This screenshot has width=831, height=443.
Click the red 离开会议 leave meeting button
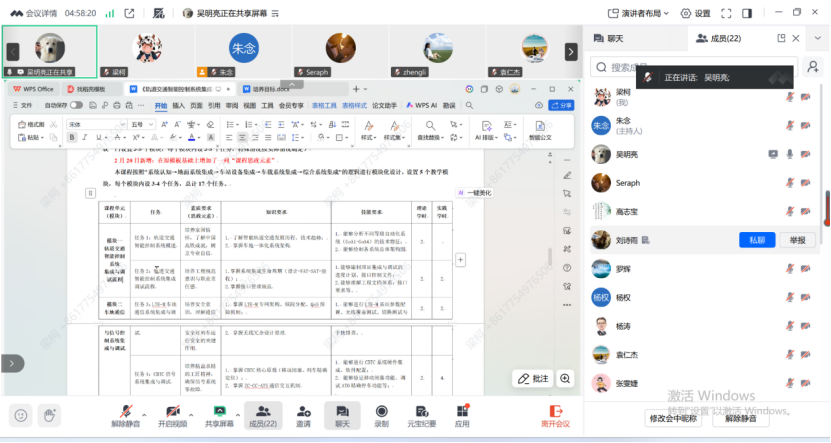click(554, 414)
